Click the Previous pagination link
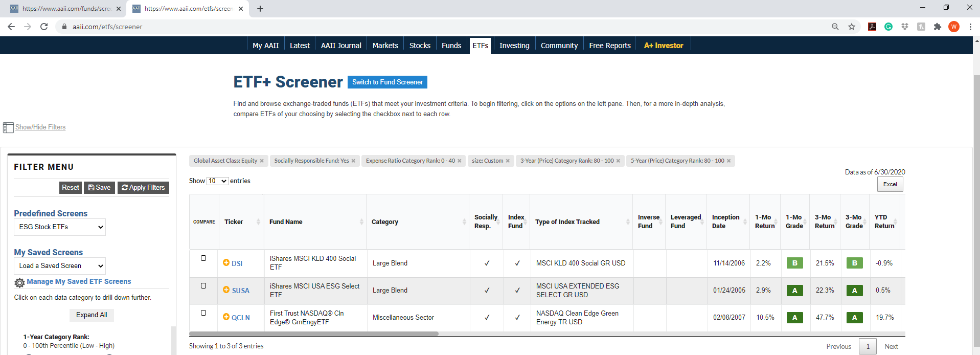This screenshot has height=355, width=980. click(838, 347)
